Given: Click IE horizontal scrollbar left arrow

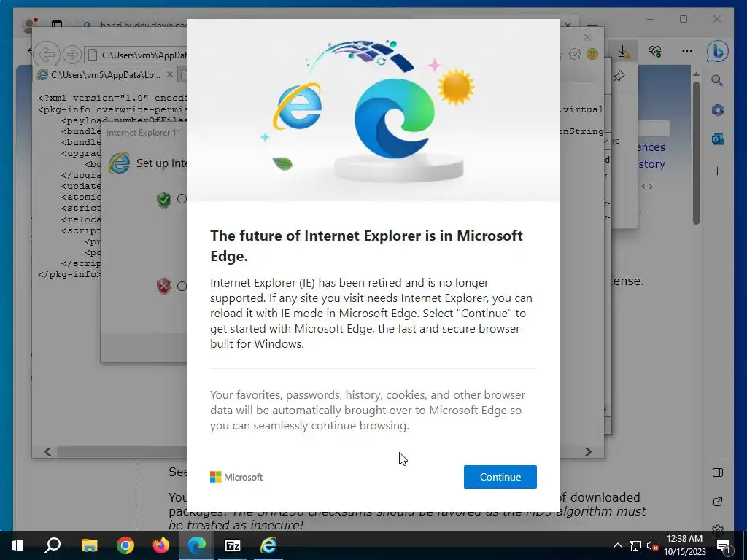Looking at the screenshot, I should click(x=47, y=451).
